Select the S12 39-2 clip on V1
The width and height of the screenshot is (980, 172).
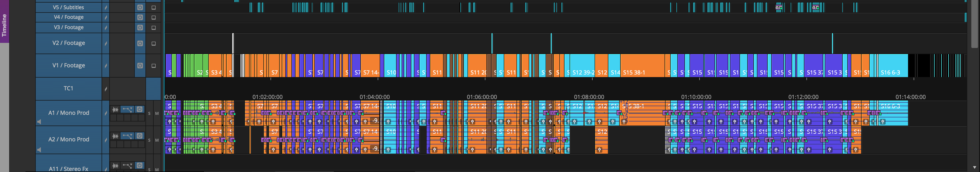point(582,65)
